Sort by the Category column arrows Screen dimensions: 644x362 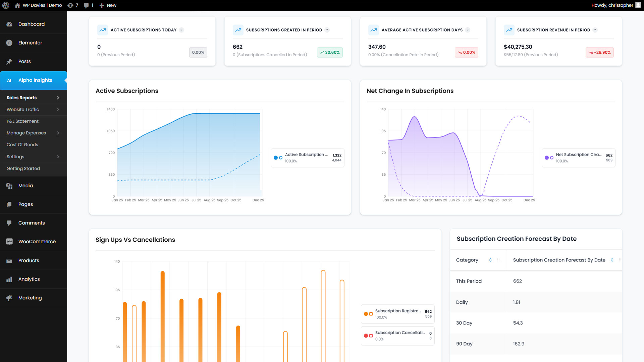pos(490,260)
